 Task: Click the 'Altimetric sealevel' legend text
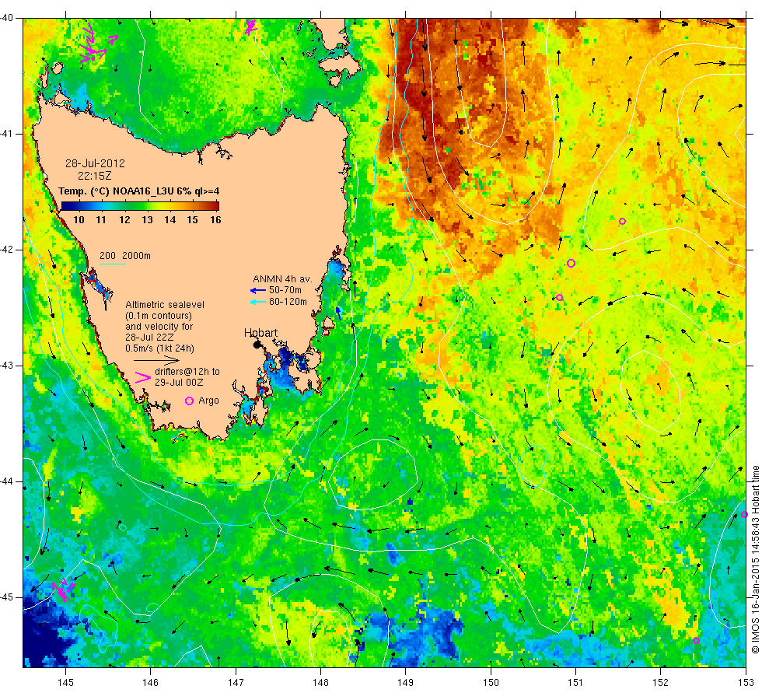click(x=165, y=305)
